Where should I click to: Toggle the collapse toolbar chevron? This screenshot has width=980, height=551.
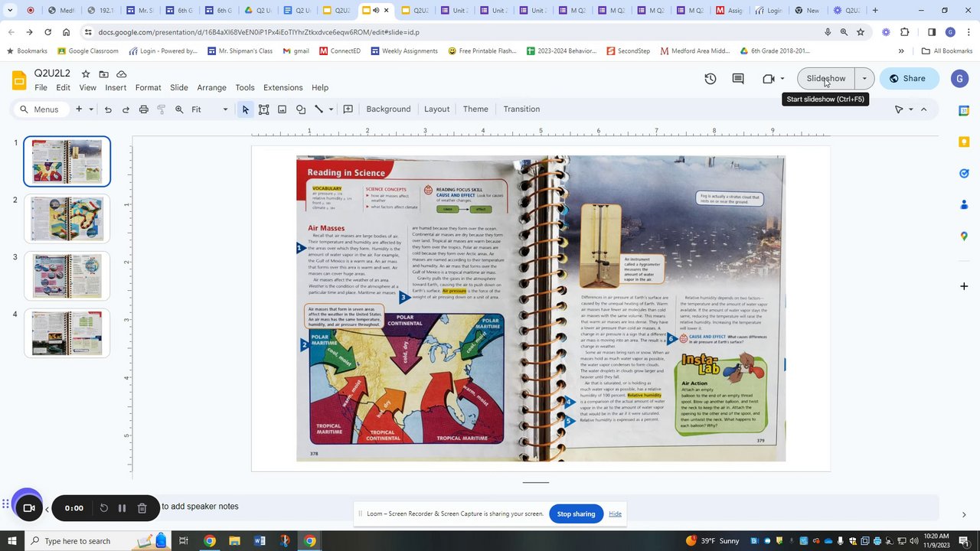tap(923, 109)
